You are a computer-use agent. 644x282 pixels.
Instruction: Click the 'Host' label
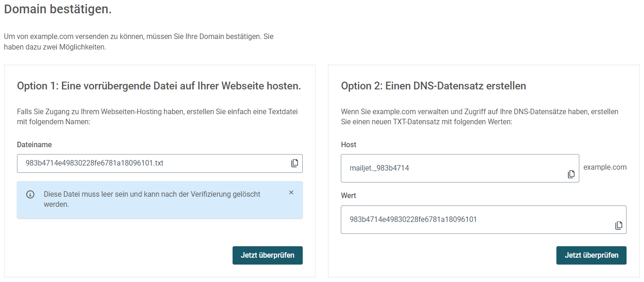349,144
